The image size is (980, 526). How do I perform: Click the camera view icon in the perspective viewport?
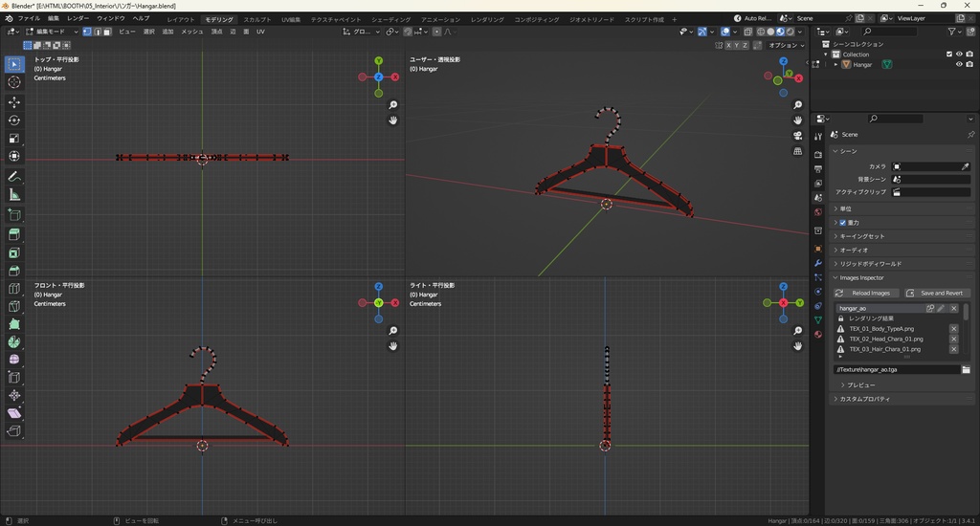pos(798,136)
